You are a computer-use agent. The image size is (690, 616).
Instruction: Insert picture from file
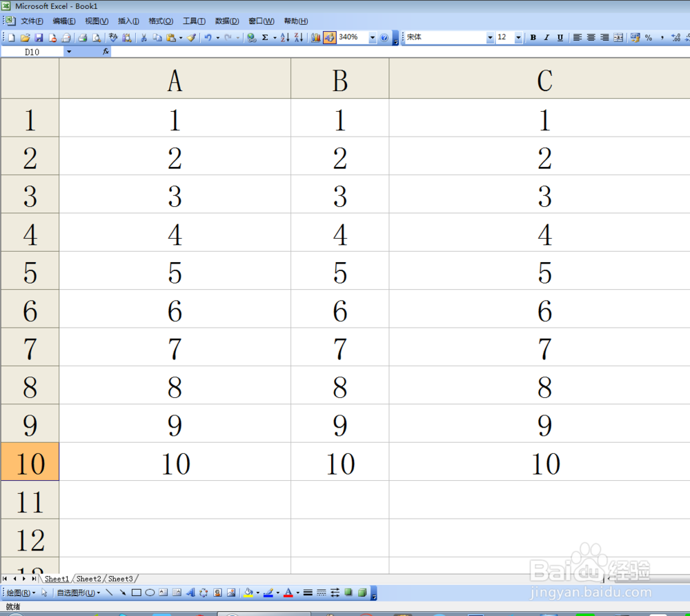pyautogui.click(x=231, y=593)
